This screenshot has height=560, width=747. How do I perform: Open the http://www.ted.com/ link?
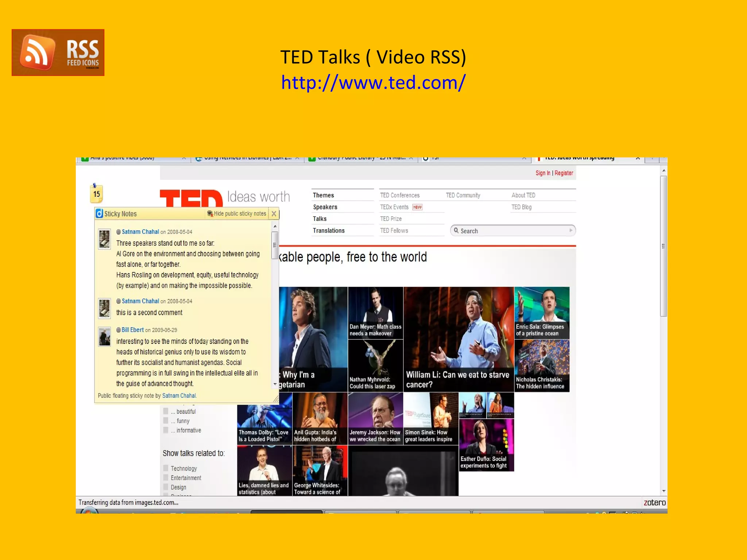point(373,82)
